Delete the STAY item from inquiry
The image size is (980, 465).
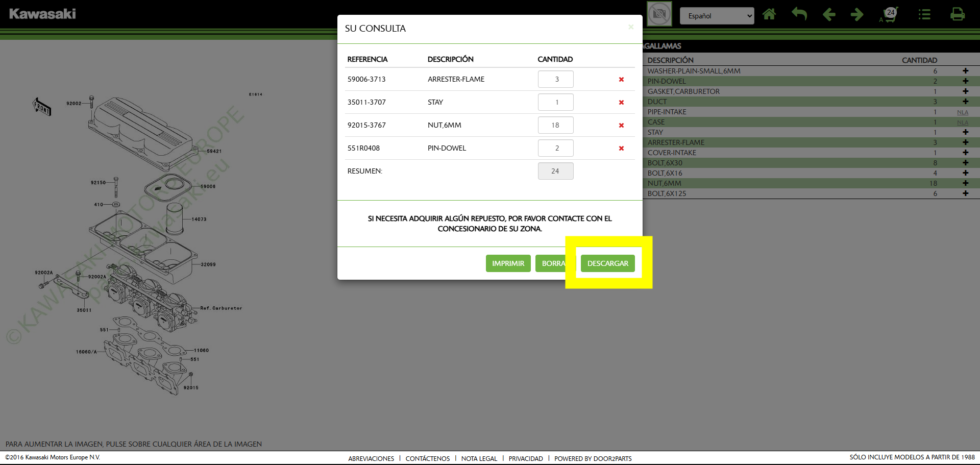pos(621,103)
